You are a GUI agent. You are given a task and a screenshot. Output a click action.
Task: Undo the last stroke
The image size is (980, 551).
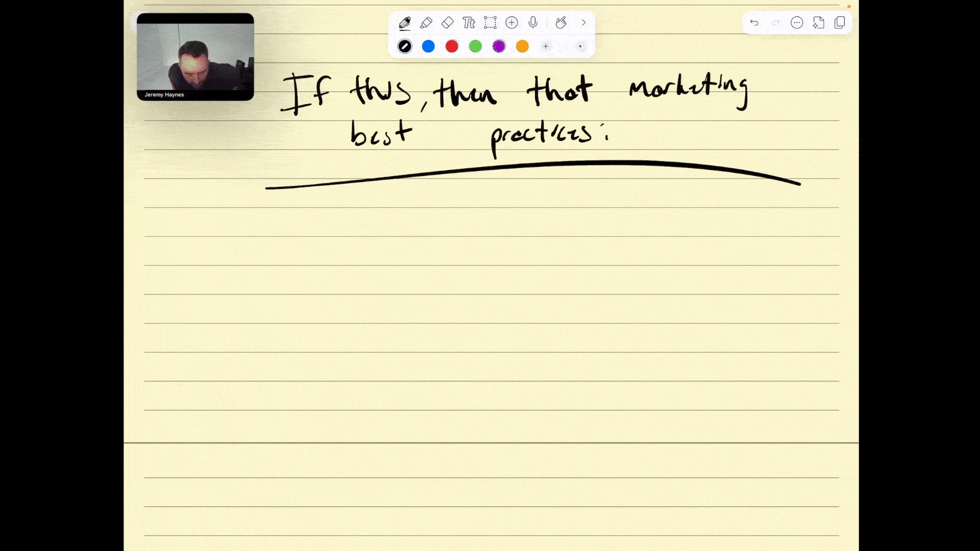click(754, 23)
